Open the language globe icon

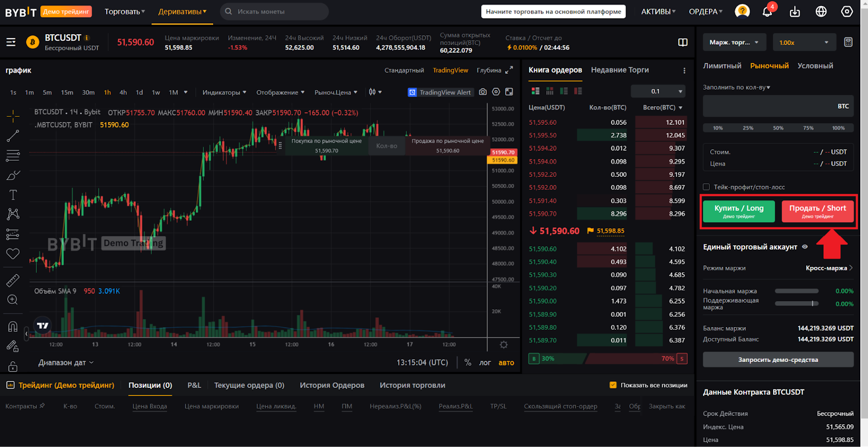tap(821, 11)
